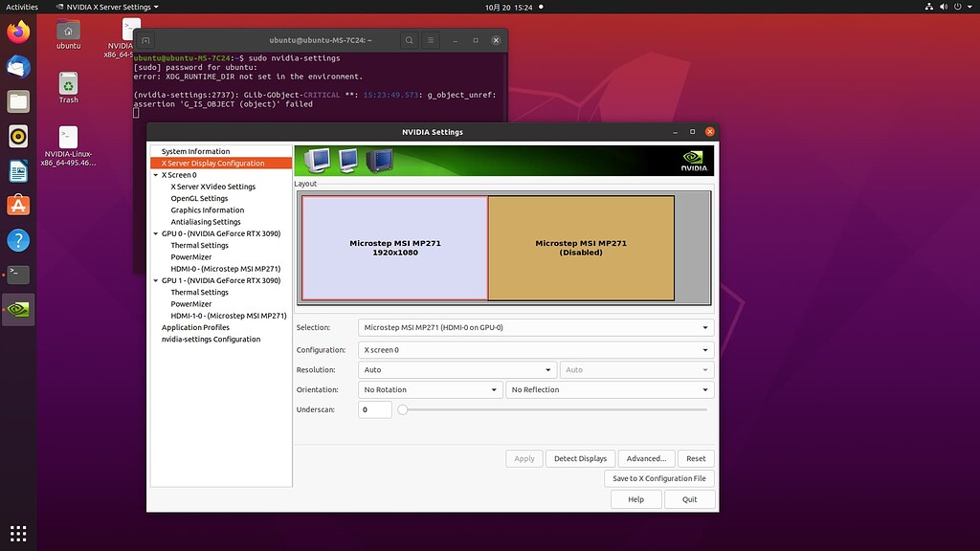Click the Detect Displays button
980x551 pixels.
[x=580, y=458]
